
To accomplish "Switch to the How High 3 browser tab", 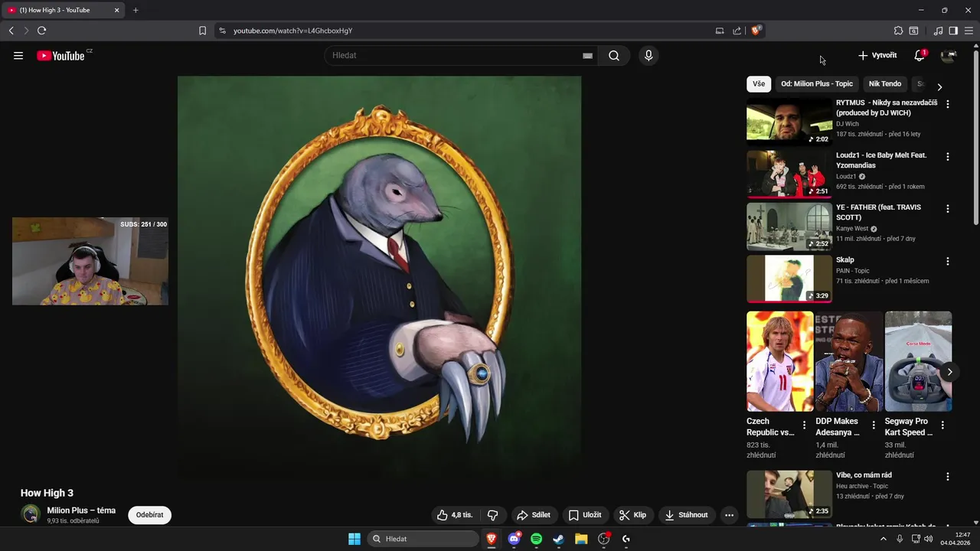I will [x=63, y=10].
